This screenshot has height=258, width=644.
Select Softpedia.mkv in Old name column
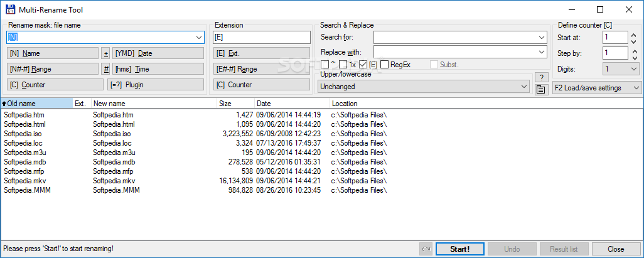click(x=24, y=181)
